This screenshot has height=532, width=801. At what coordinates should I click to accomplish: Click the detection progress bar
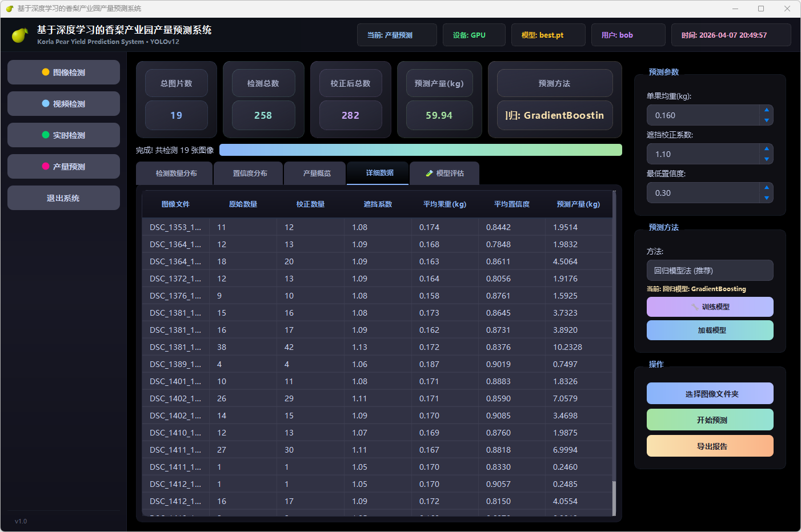(420, 150)
